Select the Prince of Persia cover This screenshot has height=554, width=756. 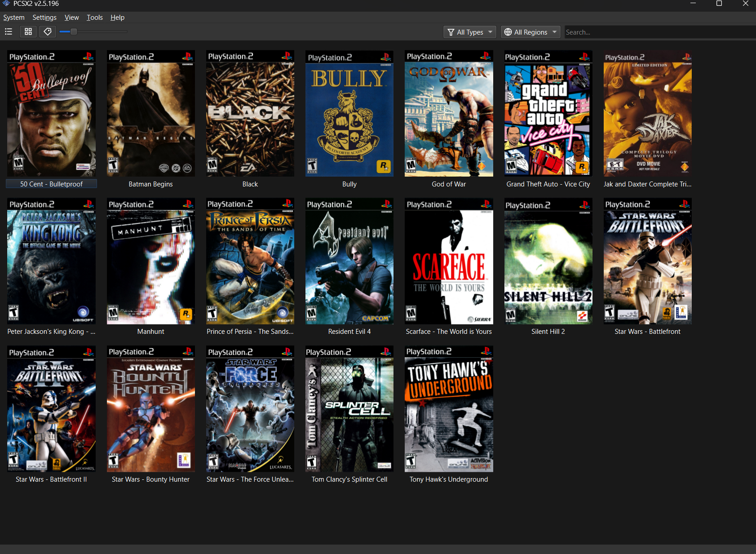(250, 261)
